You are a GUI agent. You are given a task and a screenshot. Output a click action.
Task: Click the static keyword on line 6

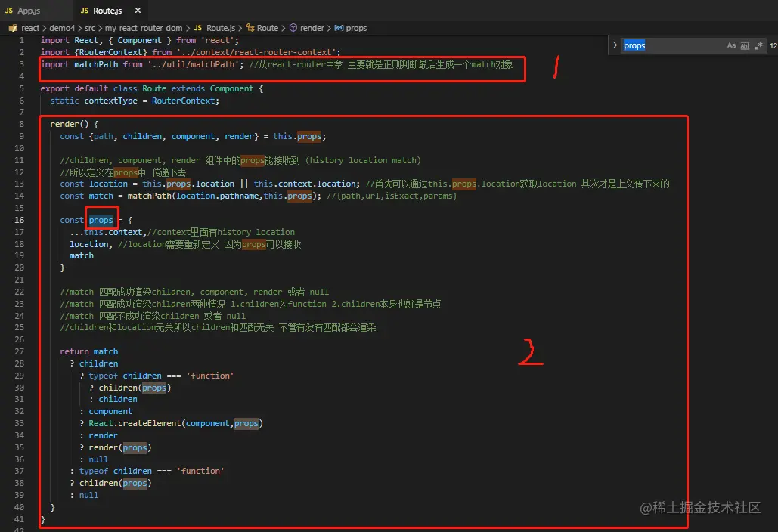tap(64, 101)
